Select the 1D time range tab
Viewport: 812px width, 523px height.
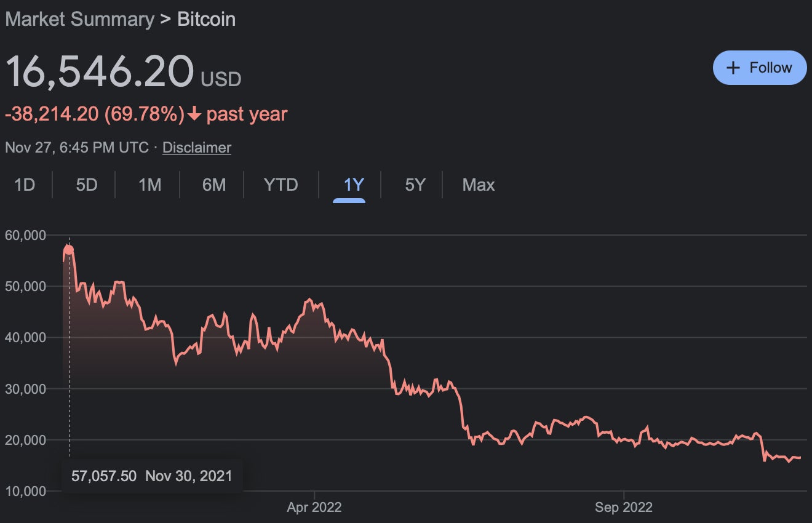(25, 185)
